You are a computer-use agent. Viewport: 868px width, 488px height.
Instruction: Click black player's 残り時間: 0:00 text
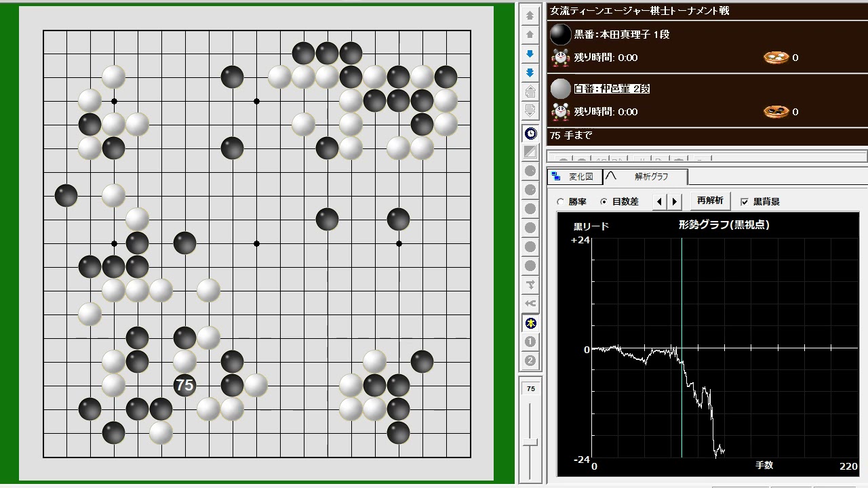click(606, 58)
